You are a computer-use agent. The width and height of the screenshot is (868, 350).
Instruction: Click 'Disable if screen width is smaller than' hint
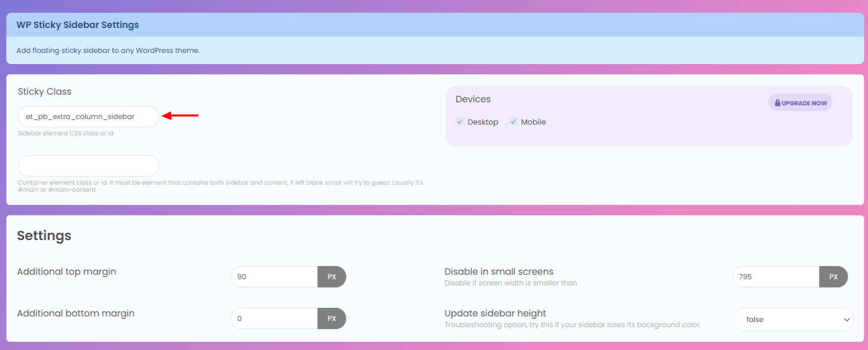511,283
